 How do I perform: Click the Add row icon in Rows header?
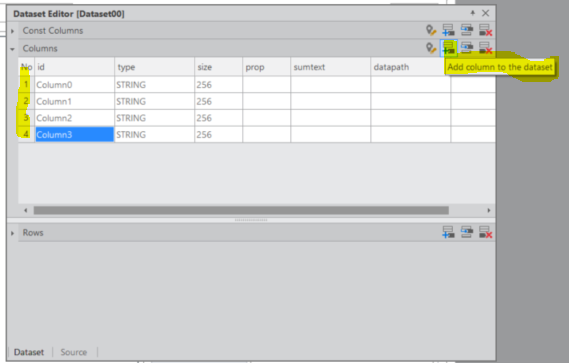click(449, 232)
